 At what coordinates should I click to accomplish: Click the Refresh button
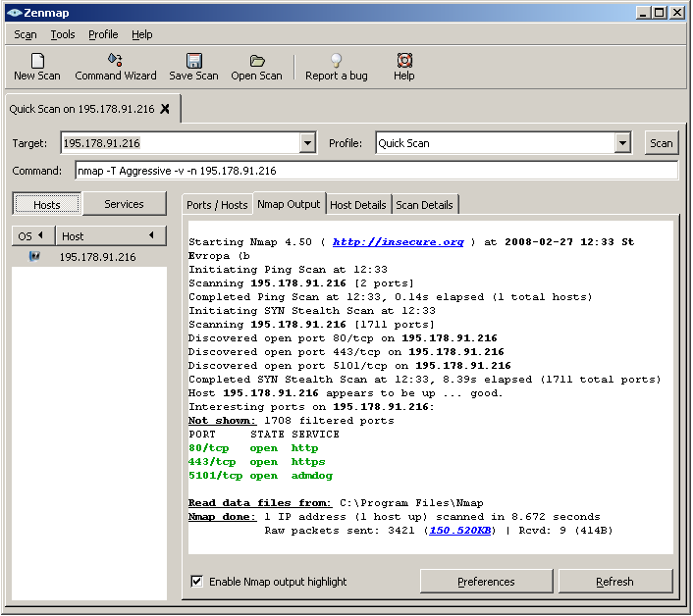pyautogui.click(x=614, y=581)
